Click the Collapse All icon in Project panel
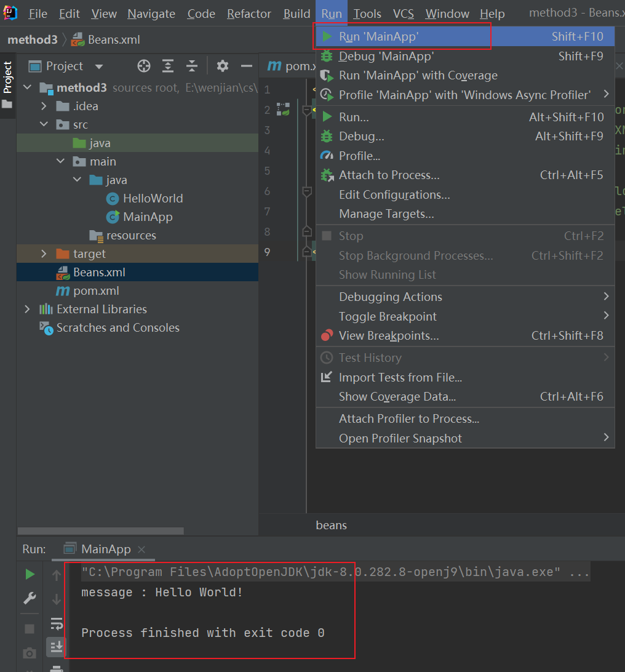Viewport: 625px width, 672px height. [192, 66]
